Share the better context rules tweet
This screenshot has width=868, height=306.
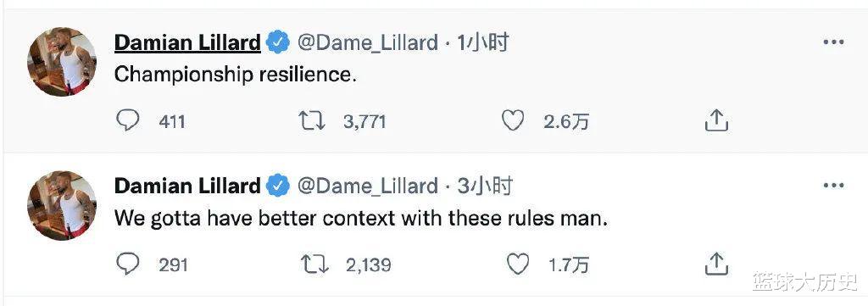[x=715, y=264]
